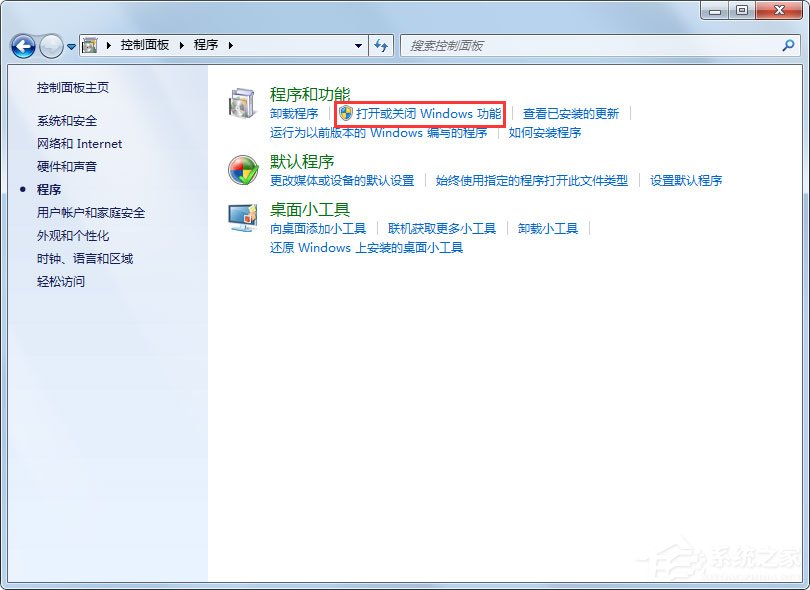Screen dimensions: 810x590
Task: Click the forward navigation arrow
Action: pos(49,46)
